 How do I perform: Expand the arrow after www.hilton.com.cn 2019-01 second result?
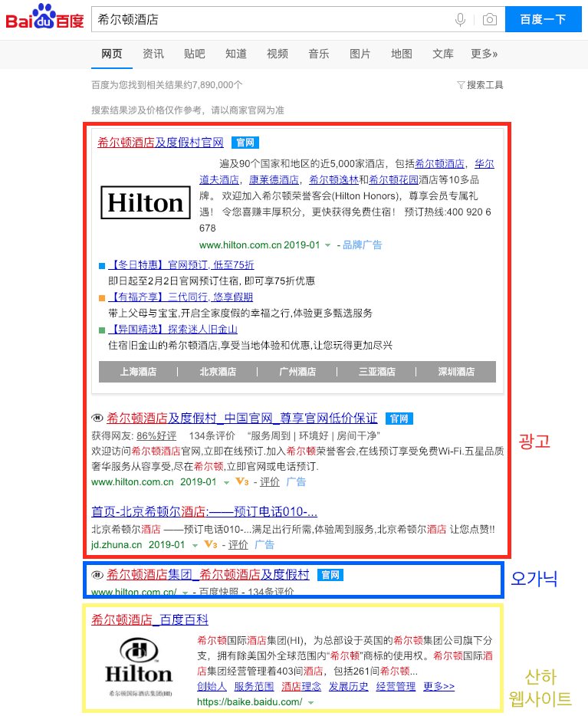[226, 483]
